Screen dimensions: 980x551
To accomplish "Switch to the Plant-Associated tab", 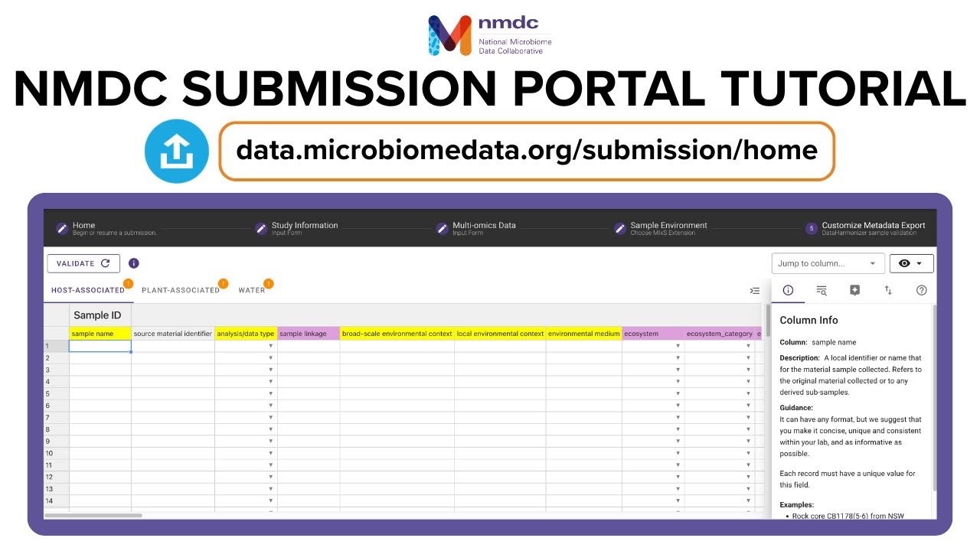I will [x=181, y=291].
